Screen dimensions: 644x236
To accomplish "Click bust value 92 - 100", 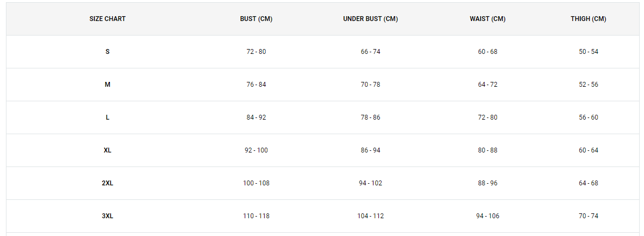I will tap(257, 150).
